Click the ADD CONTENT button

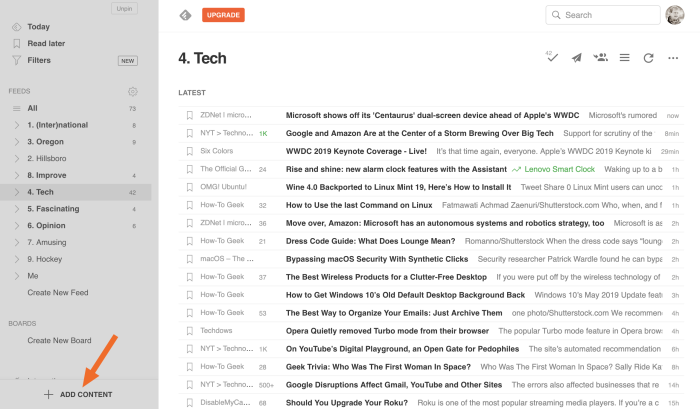[x=78, y=394]
